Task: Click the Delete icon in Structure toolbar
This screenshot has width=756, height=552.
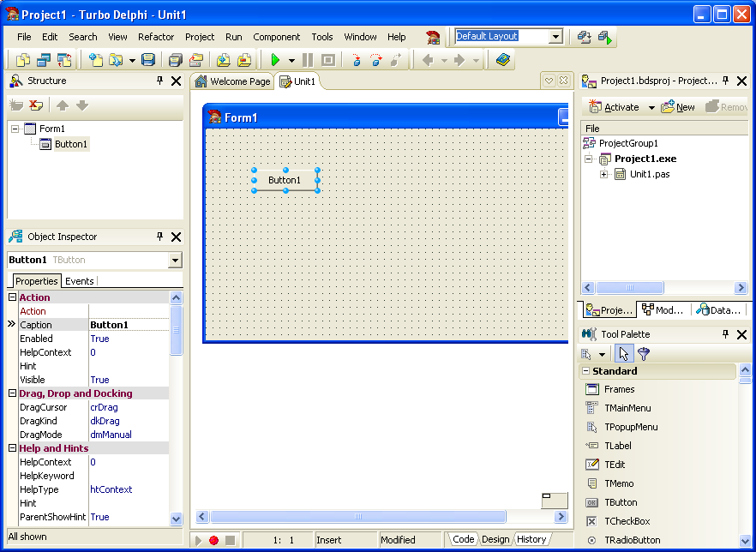Action: tap(36, 105)
